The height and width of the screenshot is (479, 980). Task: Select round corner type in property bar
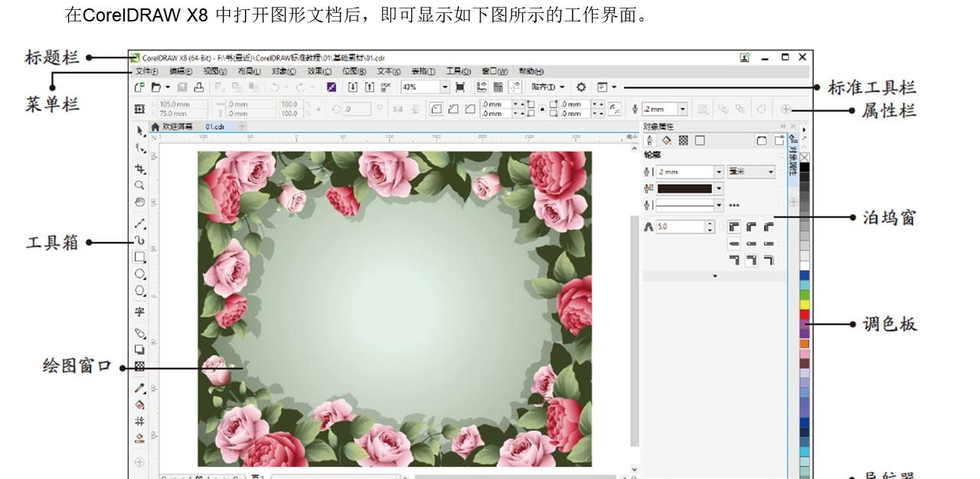pos(436,109)
